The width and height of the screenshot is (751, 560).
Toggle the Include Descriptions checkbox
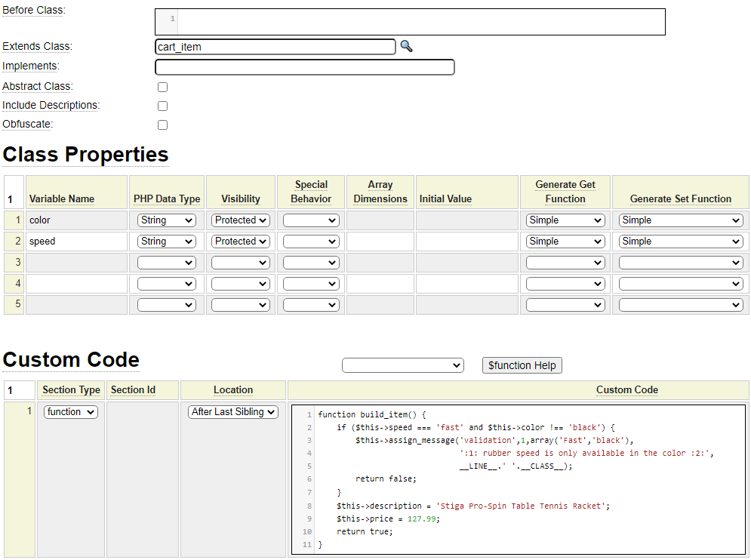coord(162,106)
